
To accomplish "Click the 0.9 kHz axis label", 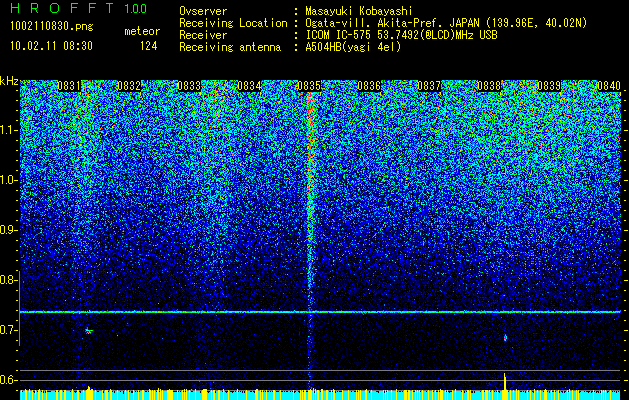I will click(x=8, y=230).
